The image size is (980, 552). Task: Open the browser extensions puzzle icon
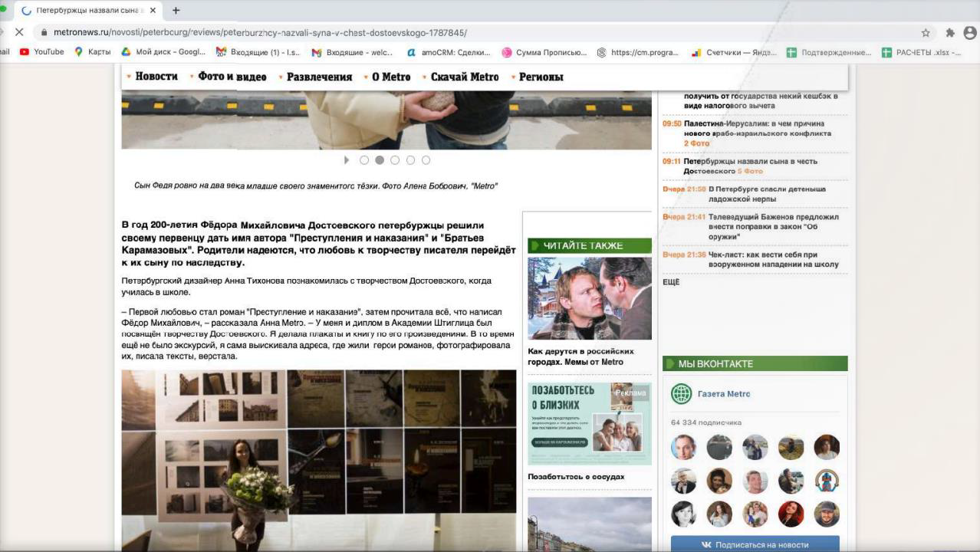[950, 33]
